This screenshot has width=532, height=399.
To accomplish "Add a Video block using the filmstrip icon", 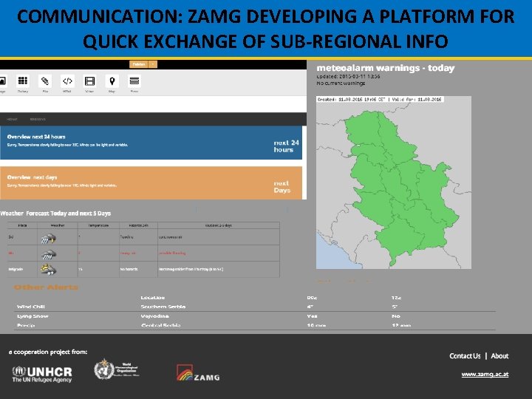I will tap(89, 81).
